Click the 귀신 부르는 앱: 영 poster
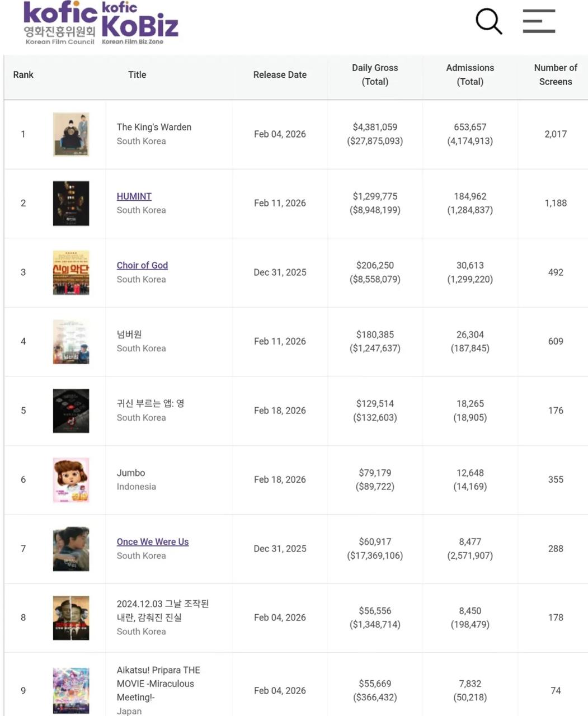The width and height of the screenshot is (588, 716). point(71,410)
